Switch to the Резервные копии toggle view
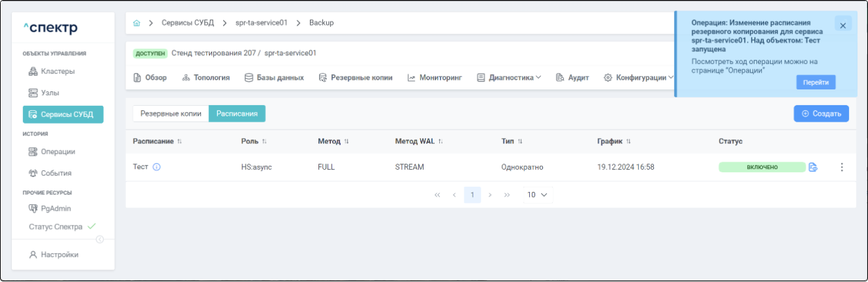 tap(171, 114)
